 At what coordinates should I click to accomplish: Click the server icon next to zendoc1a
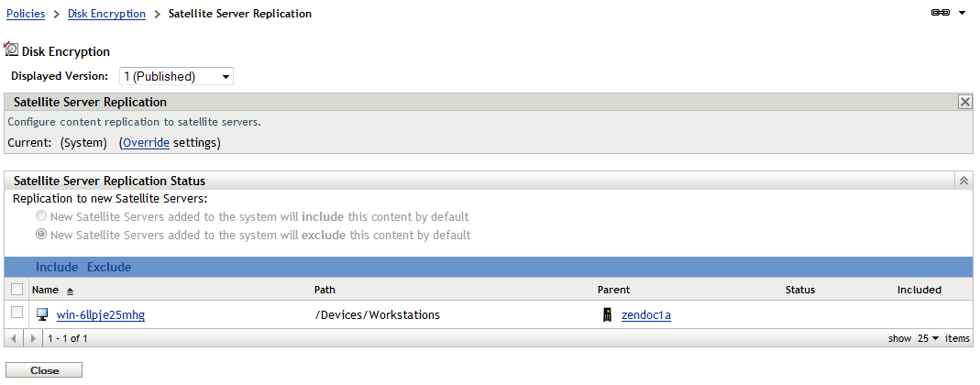pyautogui.click(x=606, y=314)
